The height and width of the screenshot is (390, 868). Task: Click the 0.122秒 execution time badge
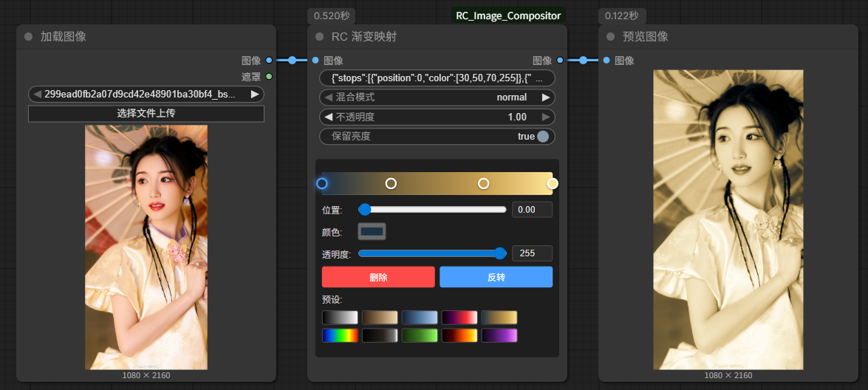pos(622,16)
